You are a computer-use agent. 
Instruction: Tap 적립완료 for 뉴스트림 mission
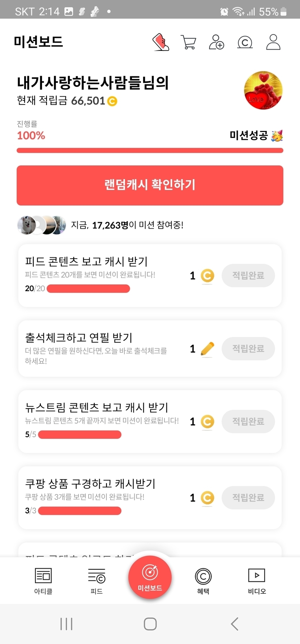coord(248,421)
